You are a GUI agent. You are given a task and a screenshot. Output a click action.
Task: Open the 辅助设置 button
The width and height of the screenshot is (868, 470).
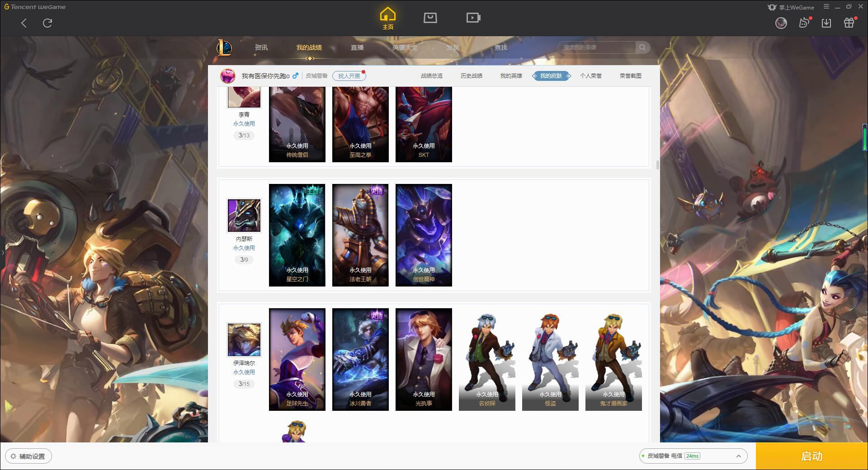28,456
